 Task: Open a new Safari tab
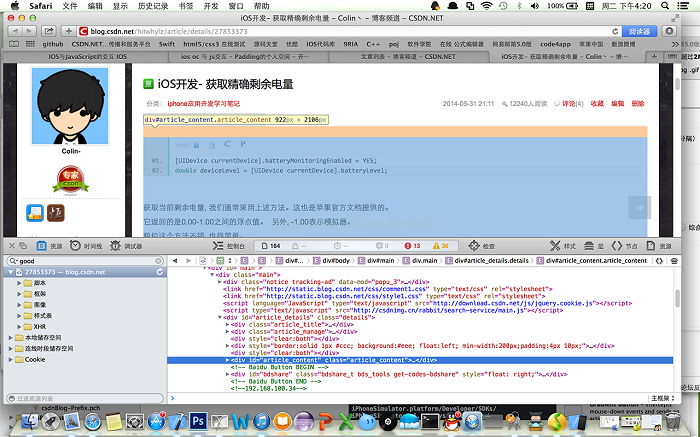(654, 57)
